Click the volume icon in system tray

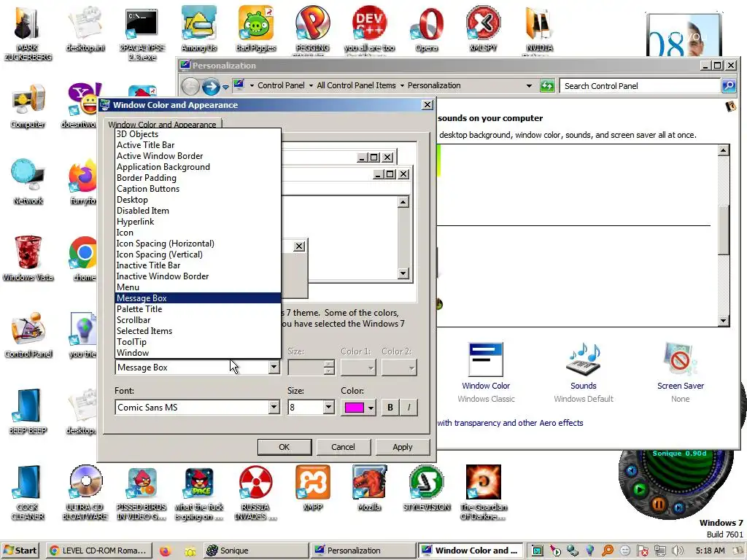pyautogui.click(x=678, y=551)
